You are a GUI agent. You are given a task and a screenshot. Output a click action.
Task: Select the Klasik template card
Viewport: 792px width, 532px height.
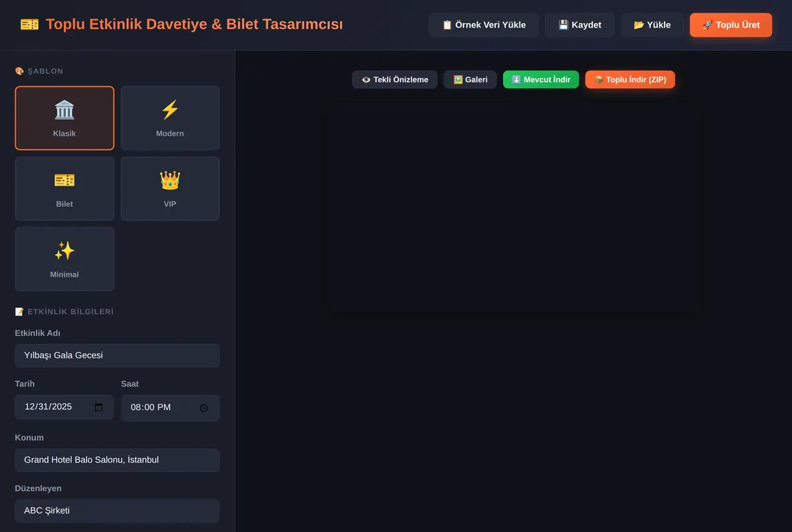65,118
